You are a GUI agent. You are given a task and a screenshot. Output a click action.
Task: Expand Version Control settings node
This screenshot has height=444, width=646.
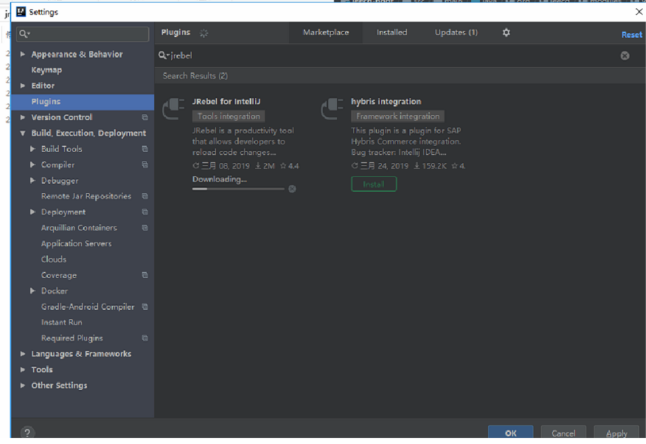tap(23, 117)
